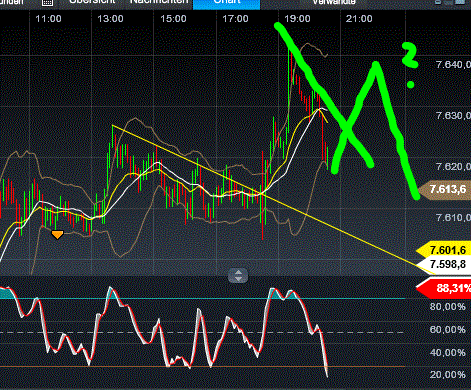The image size is (471, 390).
Task: Click the 15:00 time axis label
Action: point(173,19)
